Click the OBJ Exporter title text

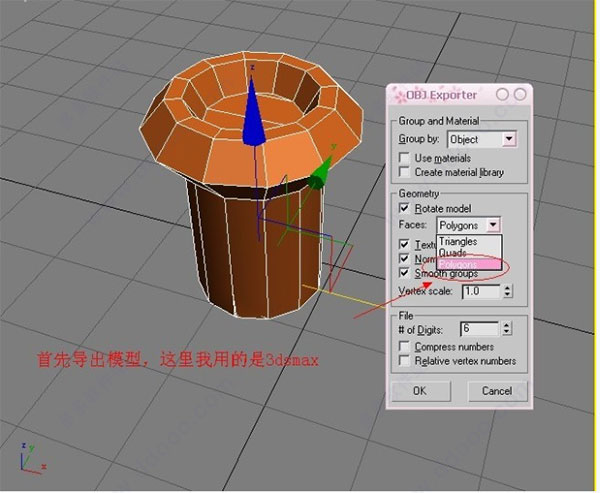(x=441, y=95)
